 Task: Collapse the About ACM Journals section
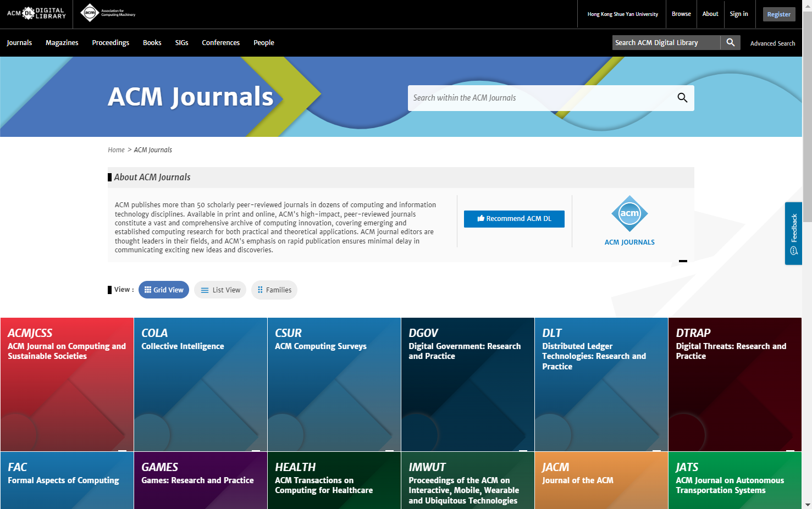[x=683, y=261]
